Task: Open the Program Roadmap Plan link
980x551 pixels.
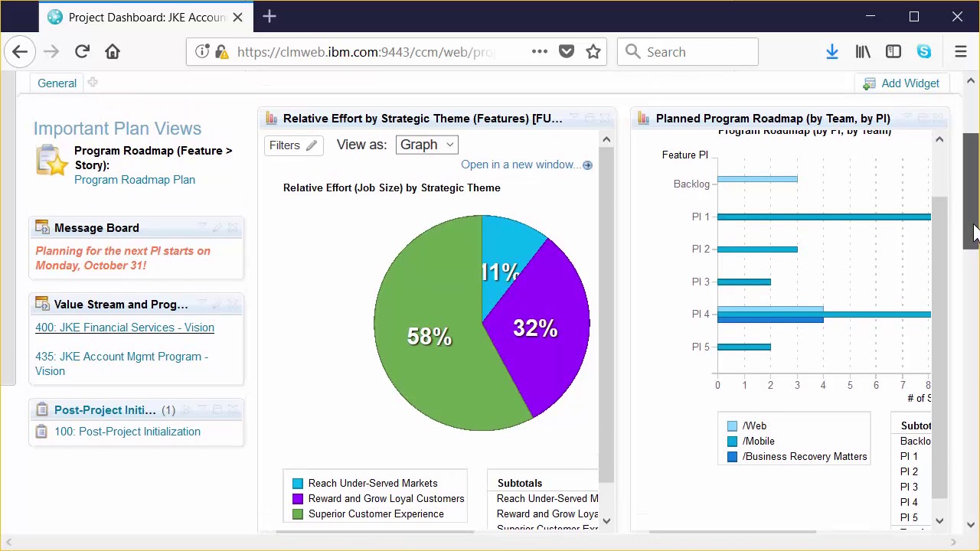Action: (135, 180)
